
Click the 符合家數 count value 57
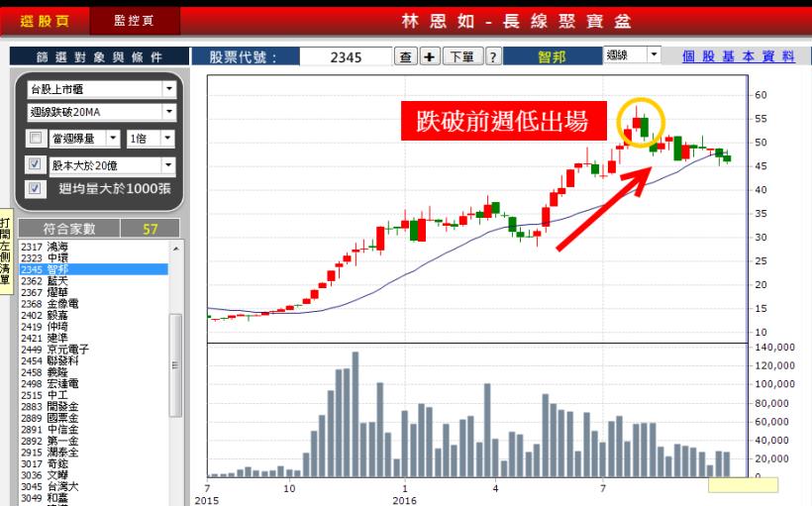click(151, 229)
